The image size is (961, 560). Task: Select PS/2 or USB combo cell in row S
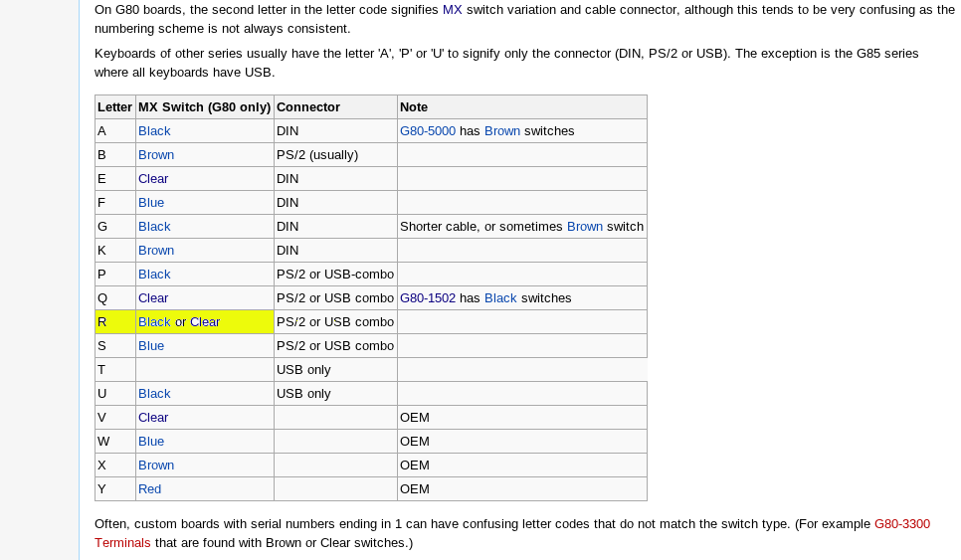pyautogui.click(x=336, y=346)
